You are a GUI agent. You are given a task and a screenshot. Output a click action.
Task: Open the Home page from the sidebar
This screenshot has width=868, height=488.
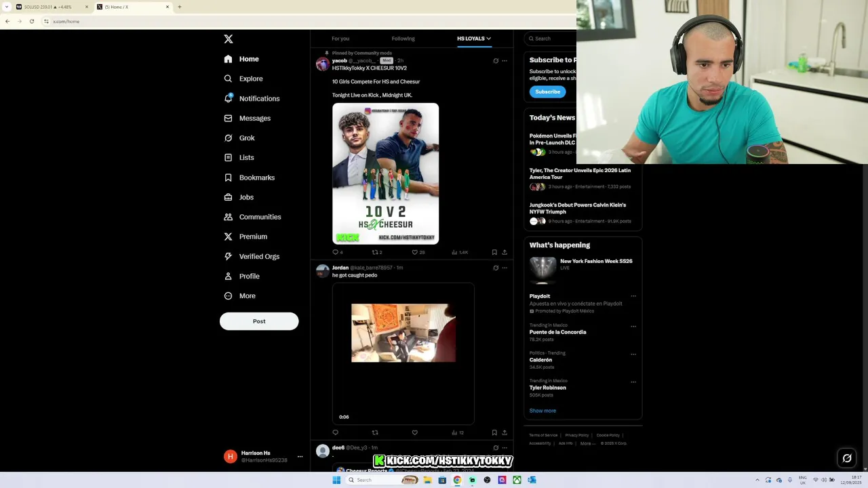(x=241, y=59)
